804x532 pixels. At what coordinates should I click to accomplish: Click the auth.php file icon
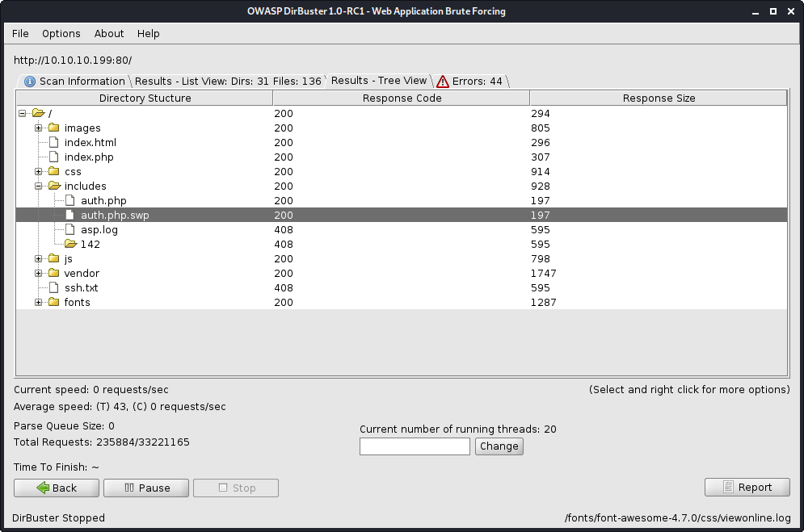70,200
